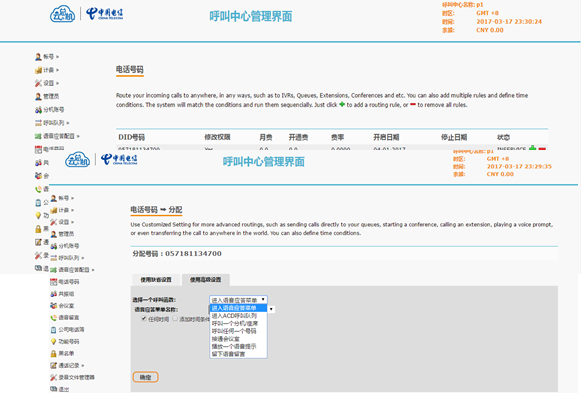581x393 pixels.
Task: Click the 语音应答配置 icon in the lower sidebar
Action: coord(54,270)
